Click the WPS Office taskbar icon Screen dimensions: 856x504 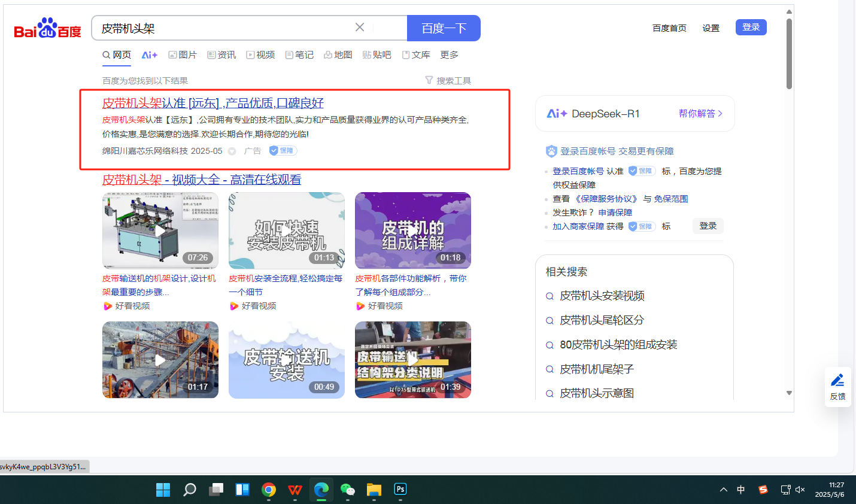(295, 490)
